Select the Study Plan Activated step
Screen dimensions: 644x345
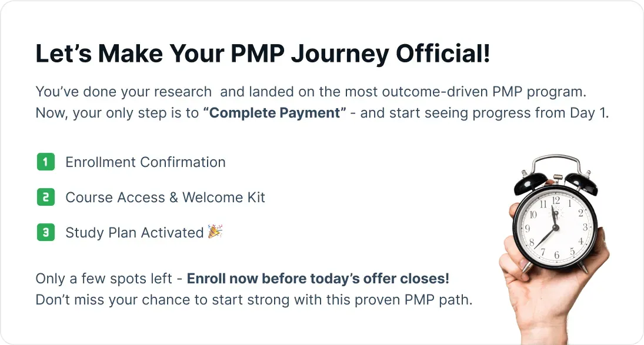[135, 233]
